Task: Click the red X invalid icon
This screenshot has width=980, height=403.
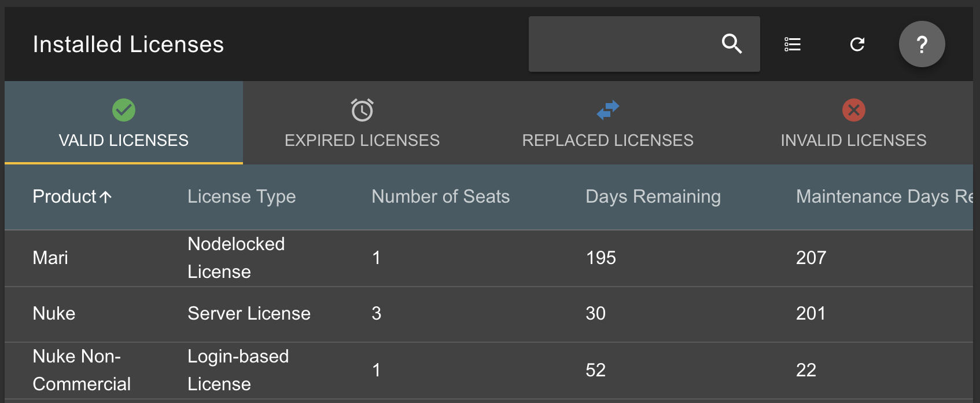Action: [x=853, y=110]
